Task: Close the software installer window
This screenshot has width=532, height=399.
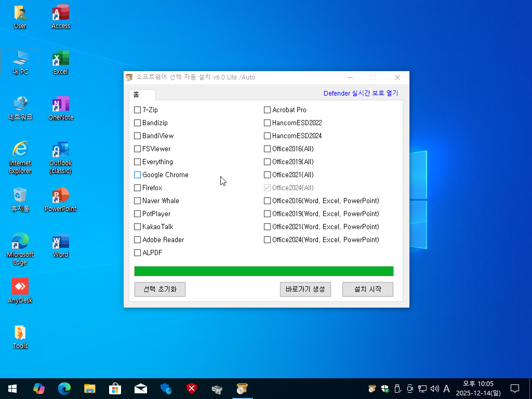Action: pyautogui.click(x=397, y=77)
